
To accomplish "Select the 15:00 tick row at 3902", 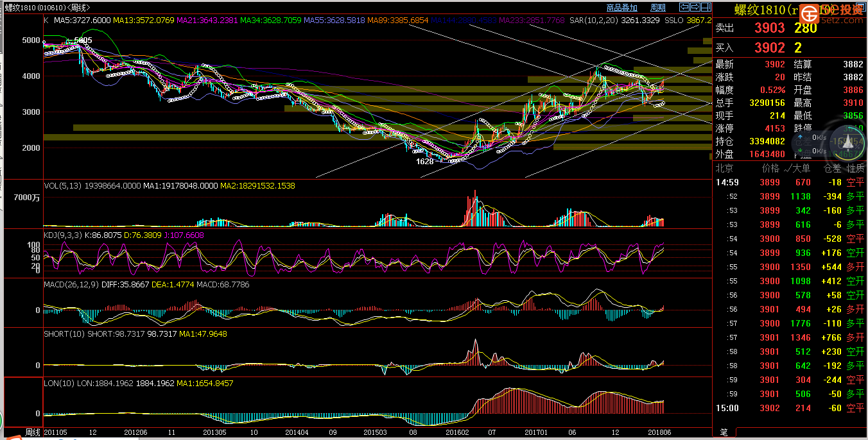I will click(x=790, y=408).
